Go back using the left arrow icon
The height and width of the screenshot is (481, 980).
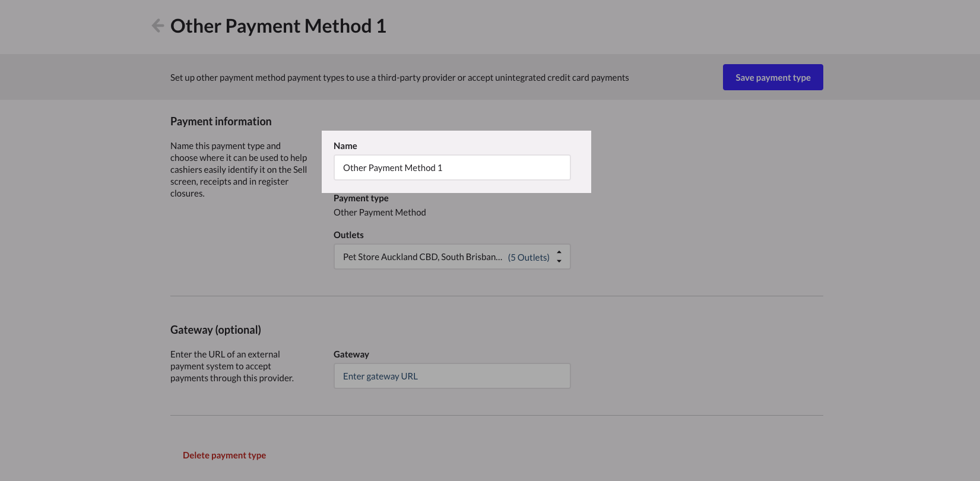point(158,26)
